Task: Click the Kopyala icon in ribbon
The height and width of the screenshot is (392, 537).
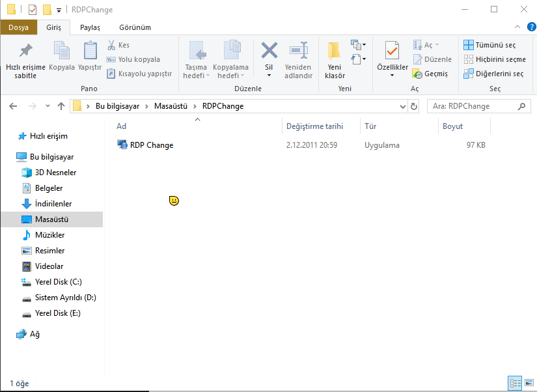Action: tap(62, 51)
